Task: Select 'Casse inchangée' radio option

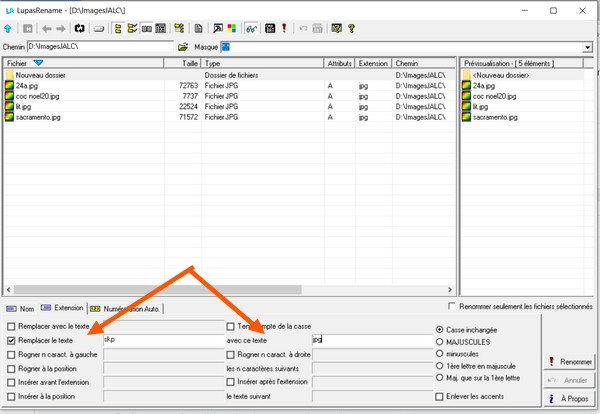Action: pos(440,329)
